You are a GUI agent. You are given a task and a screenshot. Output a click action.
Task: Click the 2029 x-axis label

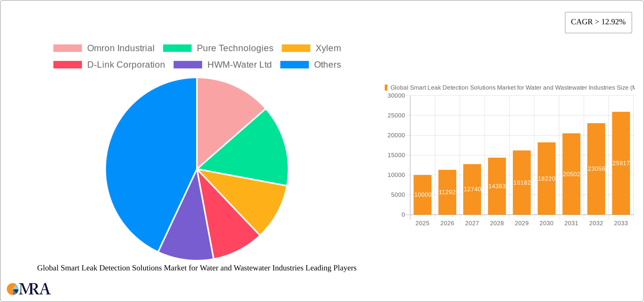click(x=521, y=223)
